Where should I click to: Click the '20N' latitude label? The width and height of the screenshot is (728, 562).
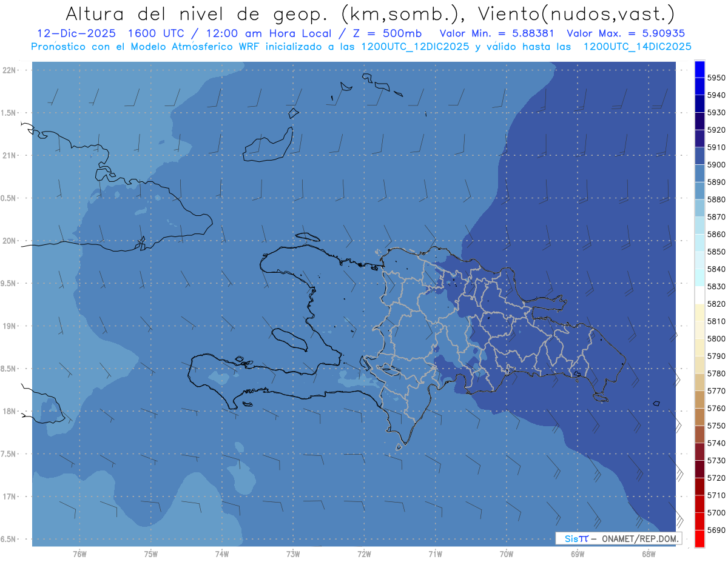10,241
